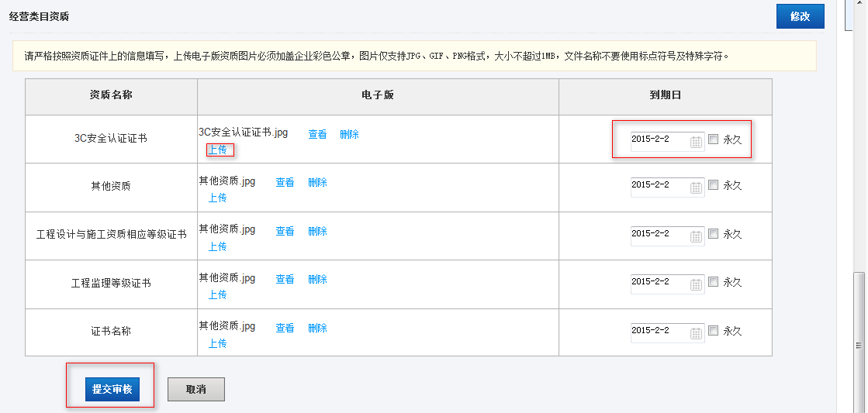
Task: Click 提交审核 button
Action: click(112, 389)
